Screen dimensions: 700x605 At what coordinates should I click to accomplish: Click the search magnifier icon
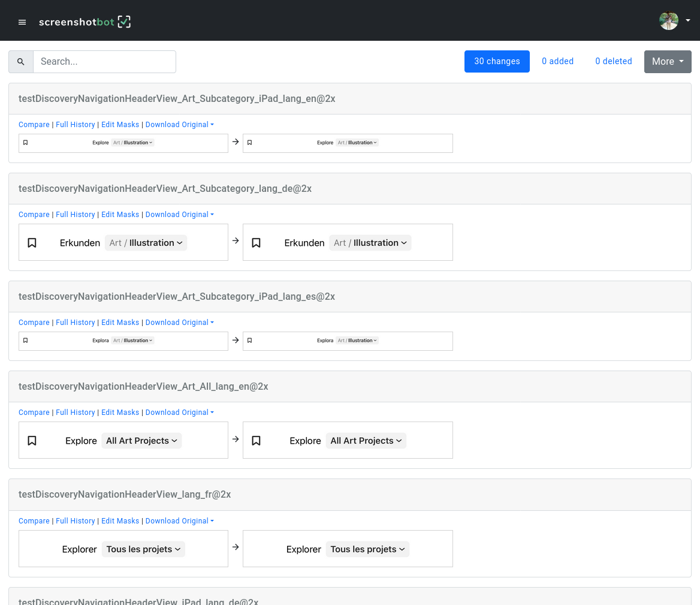pyautogui.click(x=21, y=62)
